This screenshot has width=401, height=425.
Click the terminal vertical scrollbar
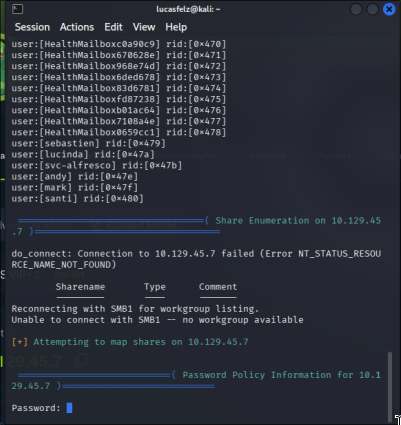[390, 387]
